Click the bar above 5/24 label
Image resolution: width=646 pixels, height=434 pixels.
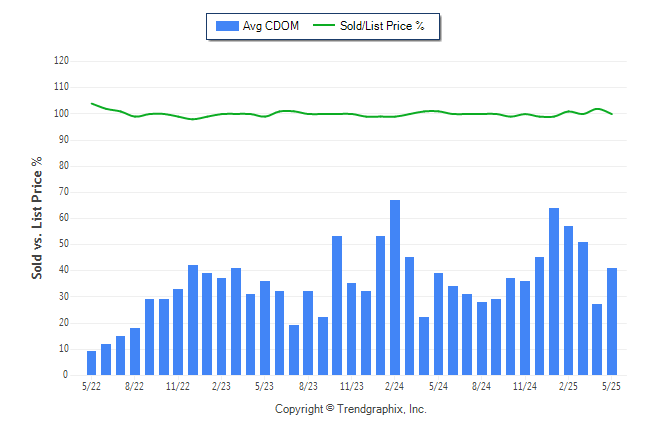[438, 324]
